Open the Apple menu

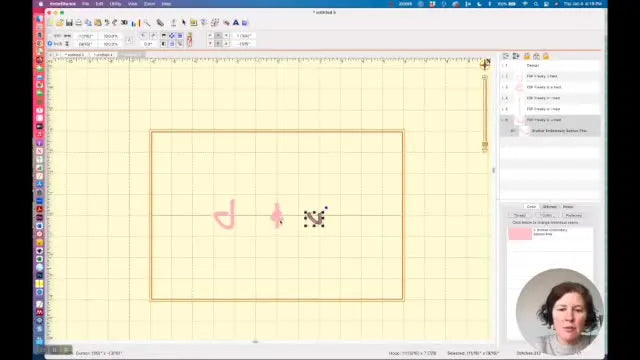pos(40,4)
